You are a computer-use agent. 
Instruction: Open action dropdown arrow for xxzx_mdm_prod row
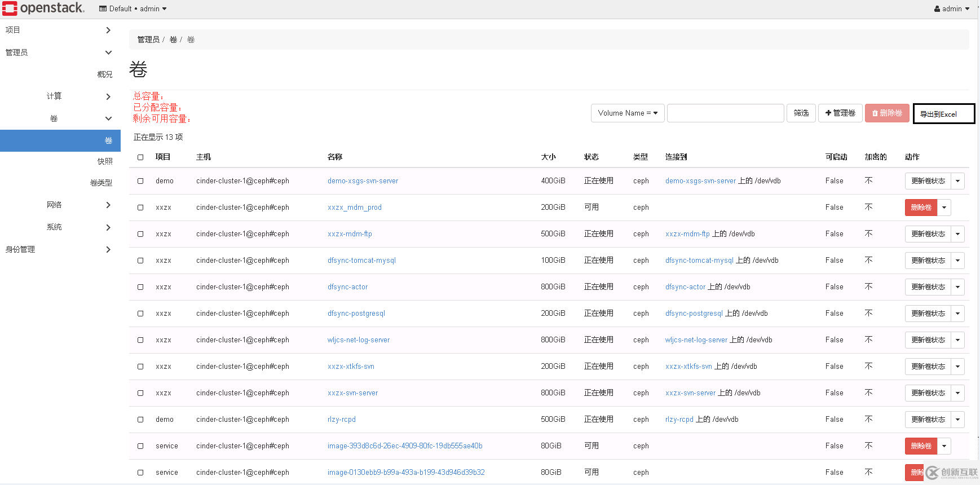coord(944,208)
